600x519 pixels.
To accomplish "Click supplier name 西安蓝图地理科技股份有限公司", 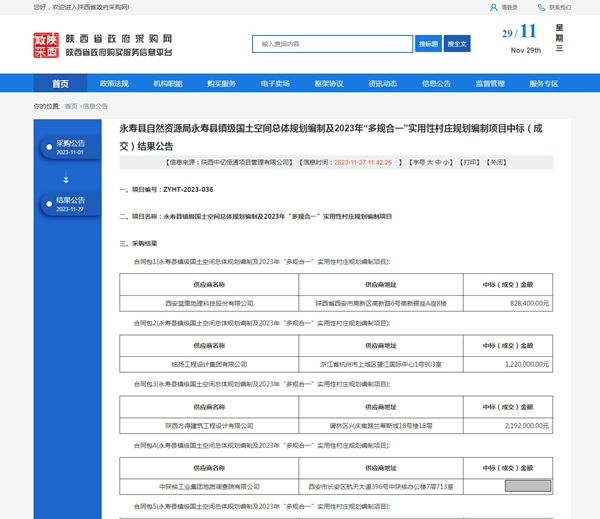I will (x=209, y=303).
